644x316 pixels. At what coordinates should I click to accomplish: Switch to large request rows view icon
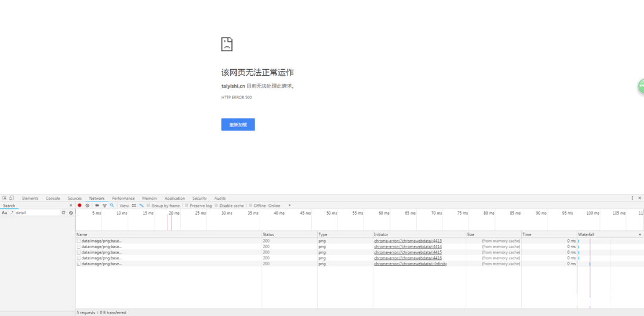[134, 206]
